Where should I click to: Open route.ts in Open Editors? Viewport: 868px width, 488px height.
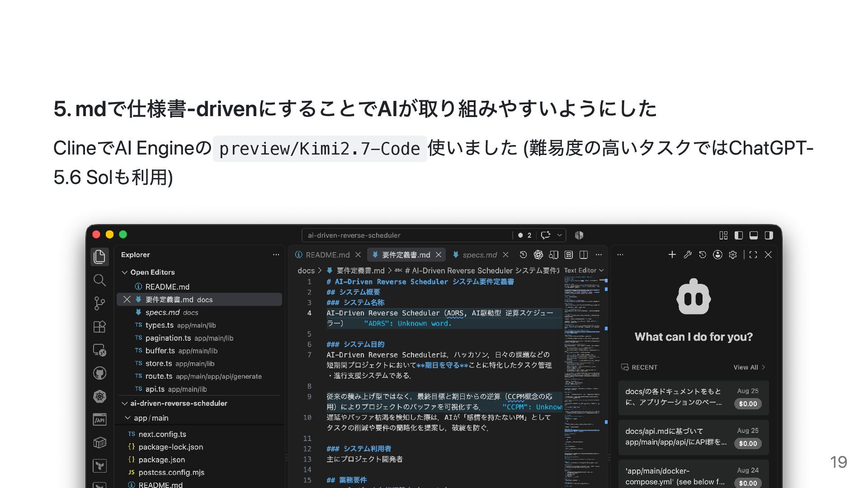pos(199,376)
